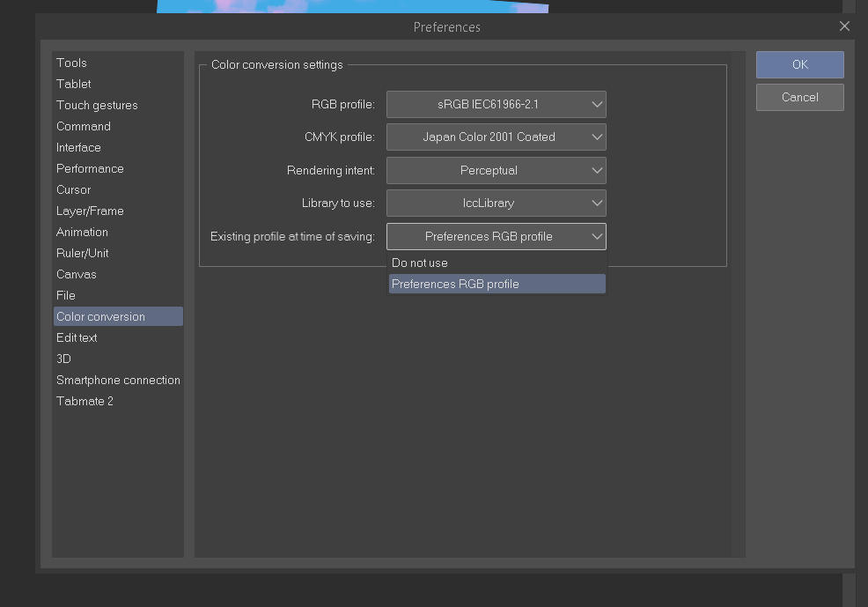The height and width of the screenshot is (607, 868).
Task: Select the 3D category
Action: 118,359
